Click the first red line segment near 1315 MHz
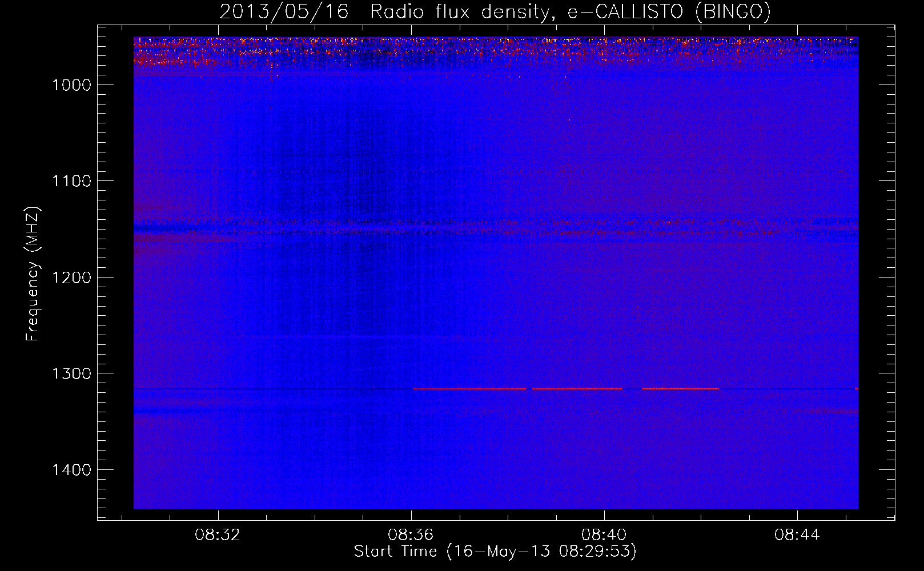The image size is (924, 571). pos(469,389)
